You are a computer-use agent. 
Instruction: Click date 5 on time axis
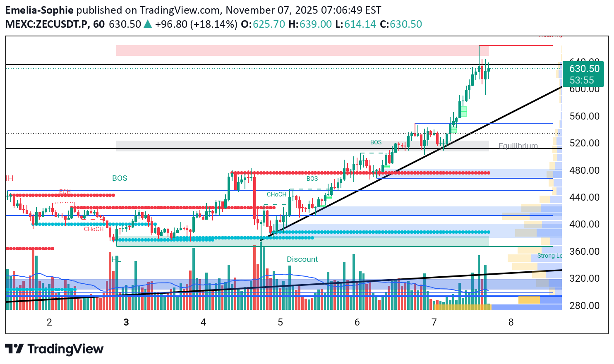coord(280,322)
